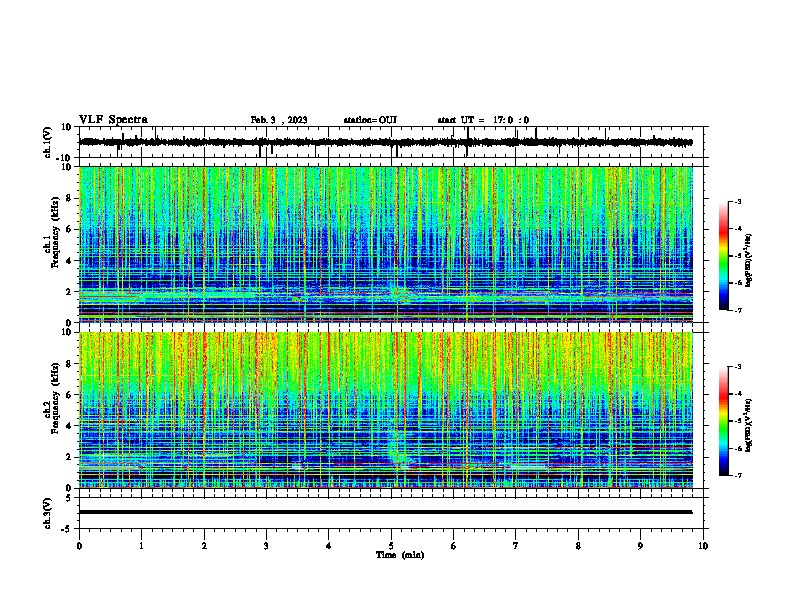
Task: Click the ch.1 color bar log(PSD) label
Action: point(749,260)
